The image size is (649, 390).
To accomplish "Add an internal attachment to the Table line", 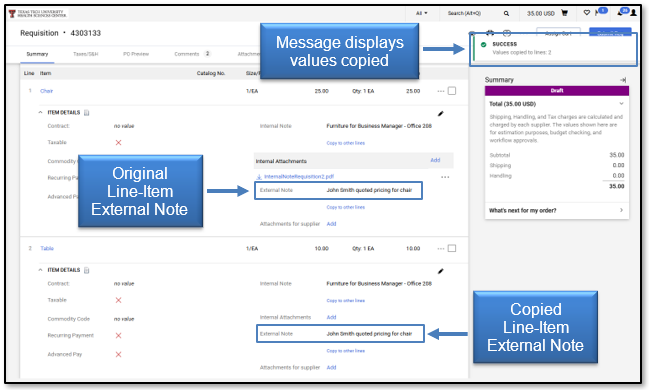I will pos(332,318).
